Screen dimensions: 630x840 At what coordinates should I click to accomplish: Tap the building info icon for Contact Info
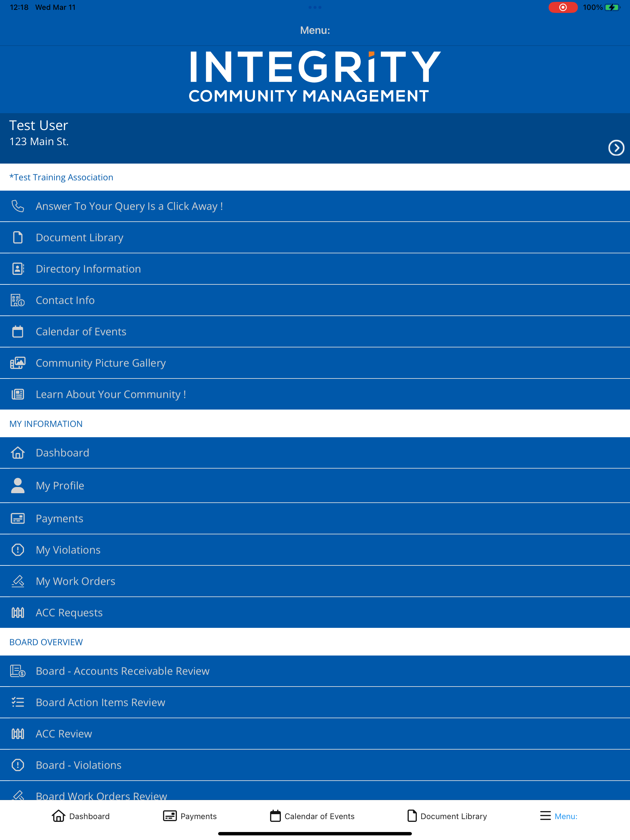[x=18, y=300]
